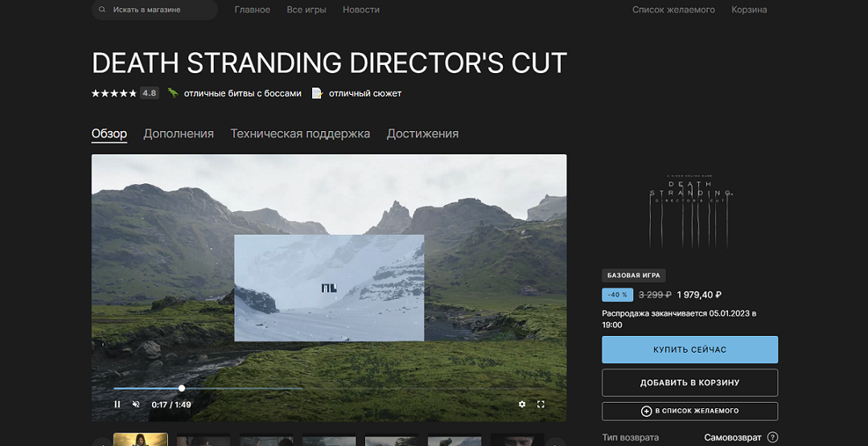The width and height of the screenshot is (868, 446).
Task: Switch to the Достижения tab
Action: coord(422,133)
